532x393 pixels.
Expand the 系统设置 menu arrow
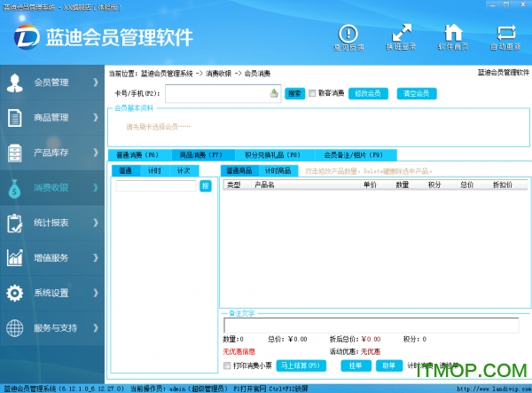96,293
